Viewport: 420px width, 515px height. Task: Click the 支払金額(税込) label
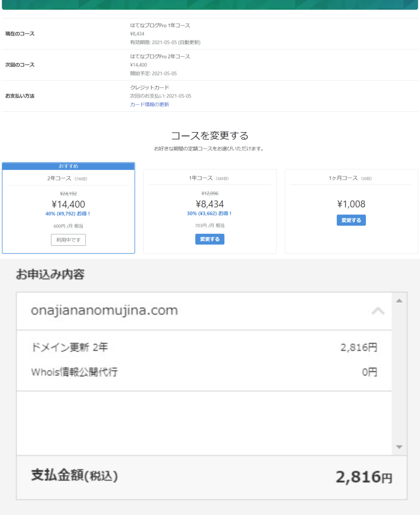74,476
